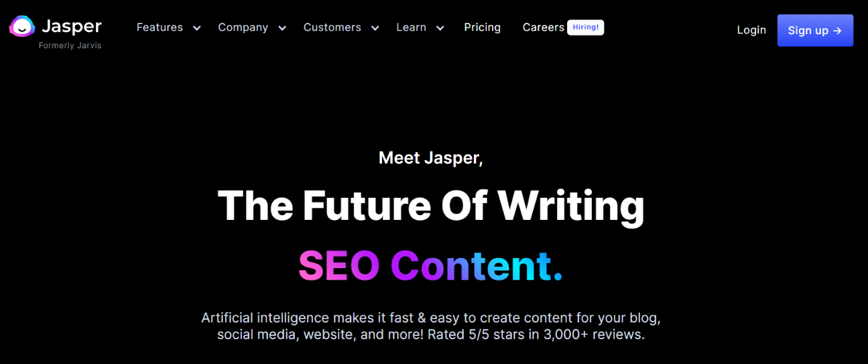Open the Customers menu
Viewport: 868px width, 364px height.
coord(332,27)
